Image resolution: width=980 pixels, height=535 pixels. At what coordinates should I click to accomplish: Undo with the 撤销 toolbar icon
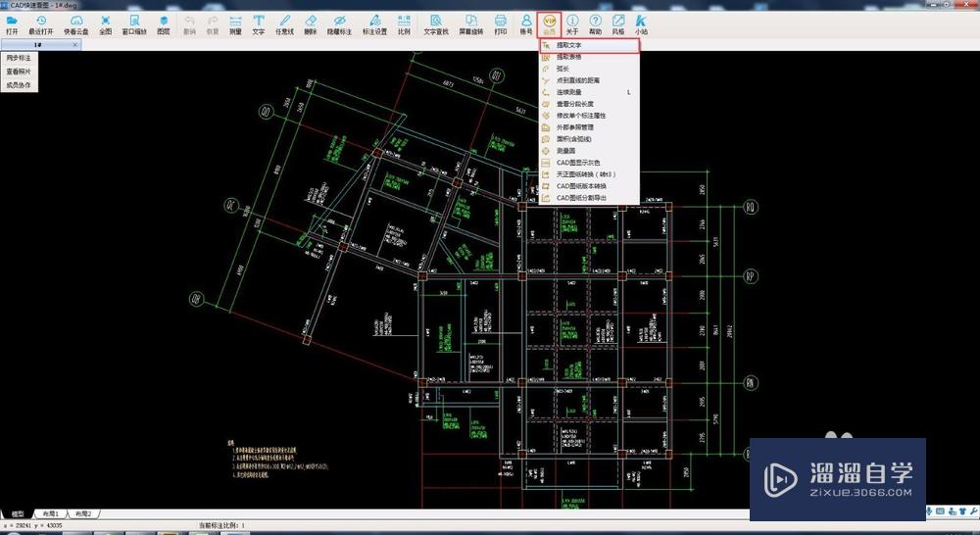[190, 25]
